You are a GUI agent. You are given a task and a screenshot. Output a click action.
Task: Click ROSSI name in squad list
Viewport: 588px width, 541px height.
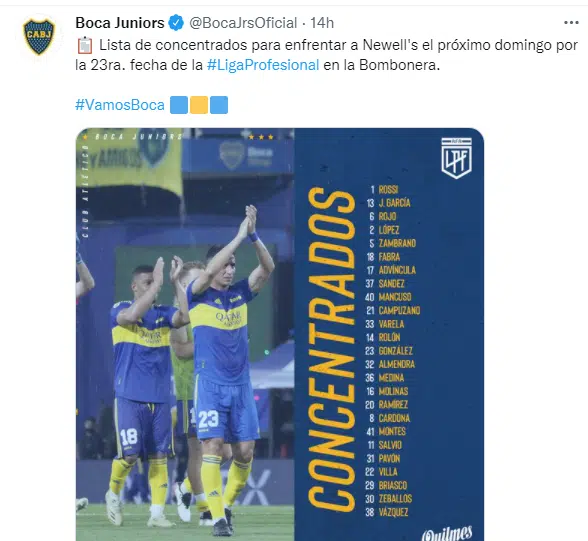pyautogui.click(x=388, y=190)
